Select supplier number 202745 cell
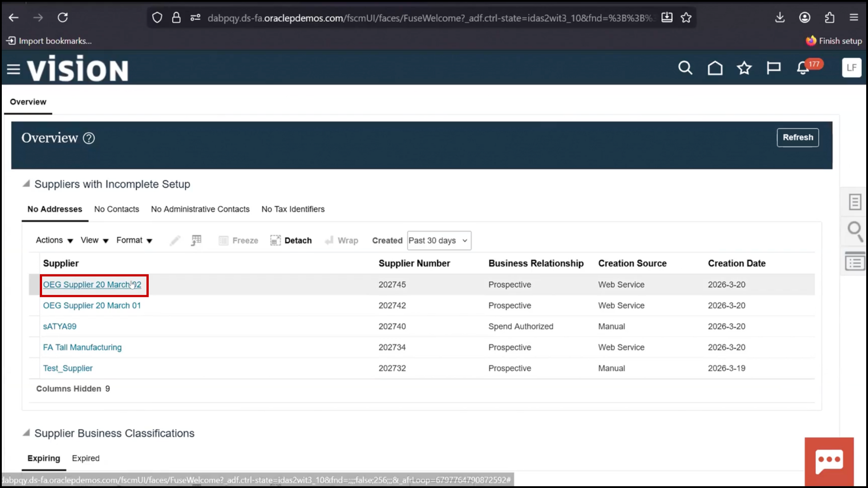868x488 pixels. click(392, 285)
